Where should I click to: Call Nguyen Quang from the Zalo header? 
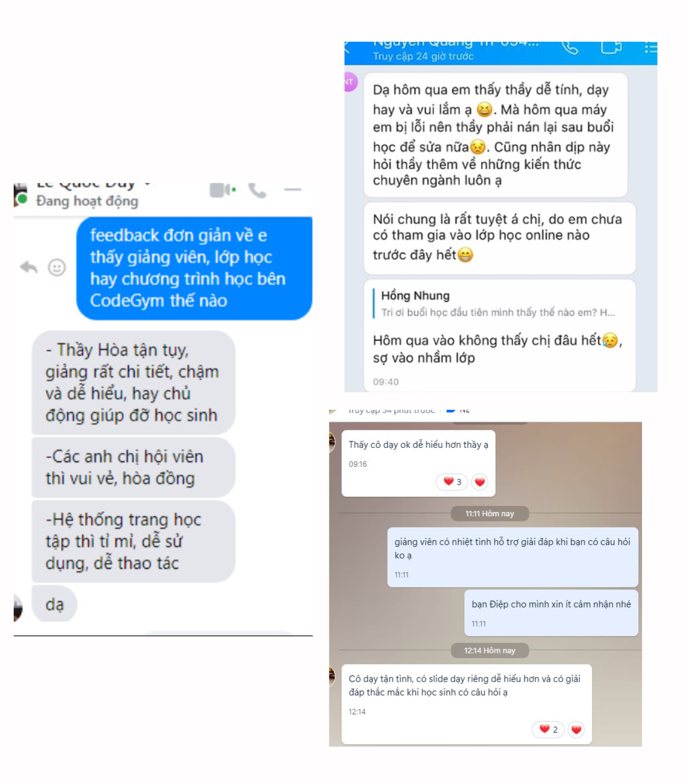pyautogui.click(x=570, y=48)
